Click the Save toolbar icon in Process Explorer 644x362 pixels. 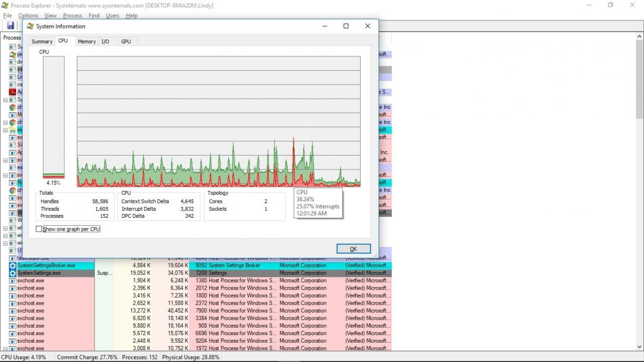10,25
